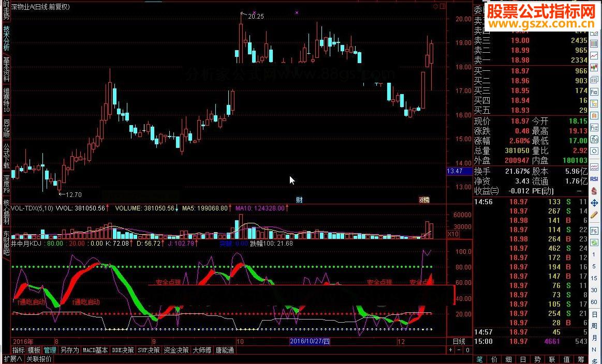Open the 关联报价 tab
Viewport: 602px width, 364px height.
39,359
